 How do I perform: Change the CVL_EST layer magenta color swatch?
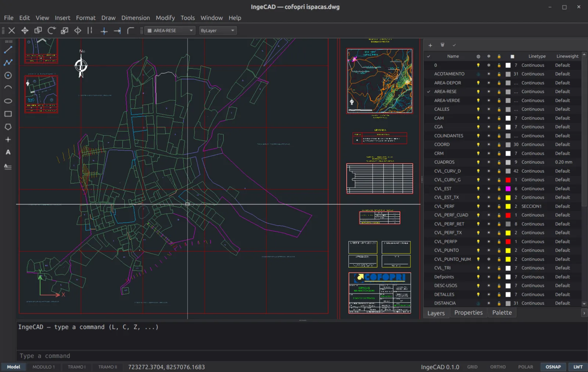[x=508, y=189]
